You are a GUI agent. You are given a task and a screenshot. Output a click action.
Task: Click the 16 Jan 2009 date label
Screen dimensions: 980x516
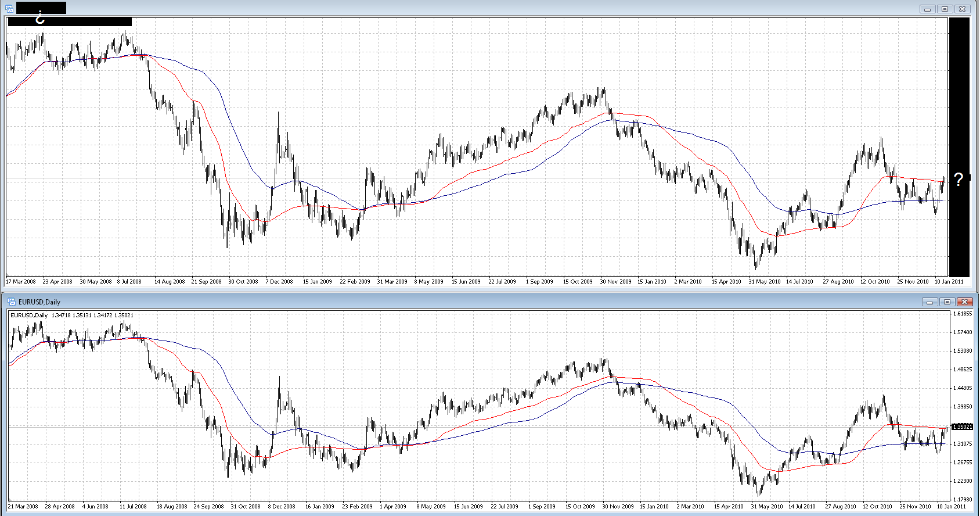tap(320, 507)
